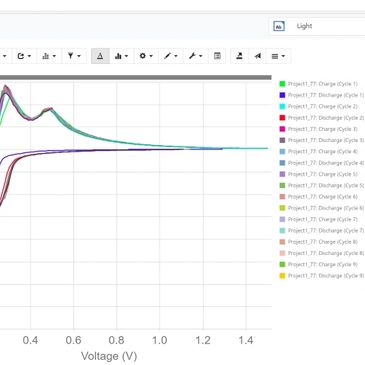
Task: Open the filter funnel dropdown
Action: click(74, 56)
